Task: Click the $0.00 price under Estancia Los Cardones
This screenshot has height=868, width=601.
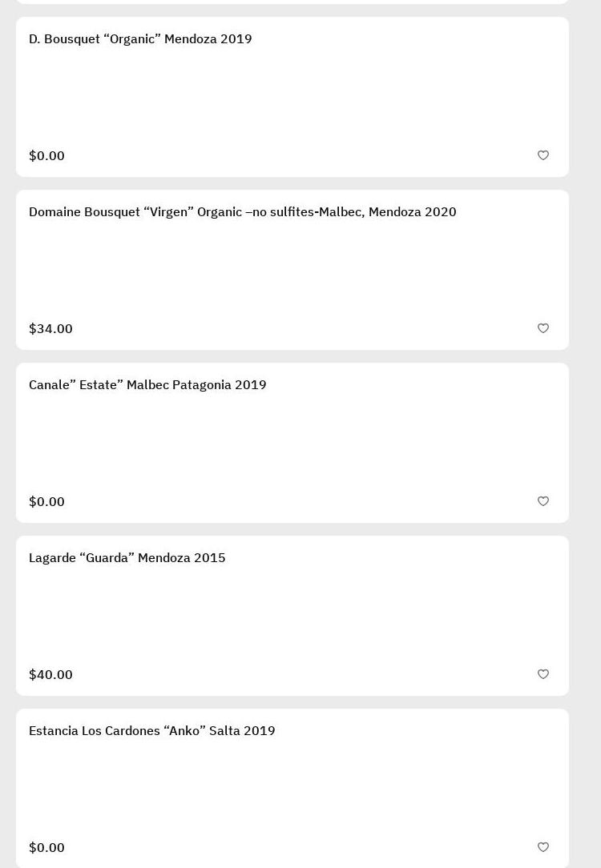Action: (x=46, y=847)
